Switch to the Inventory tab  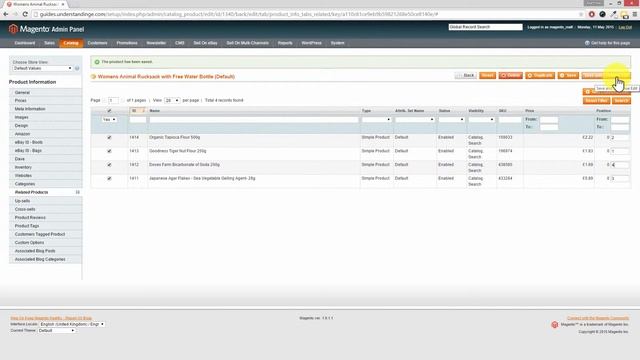[45, 167]
